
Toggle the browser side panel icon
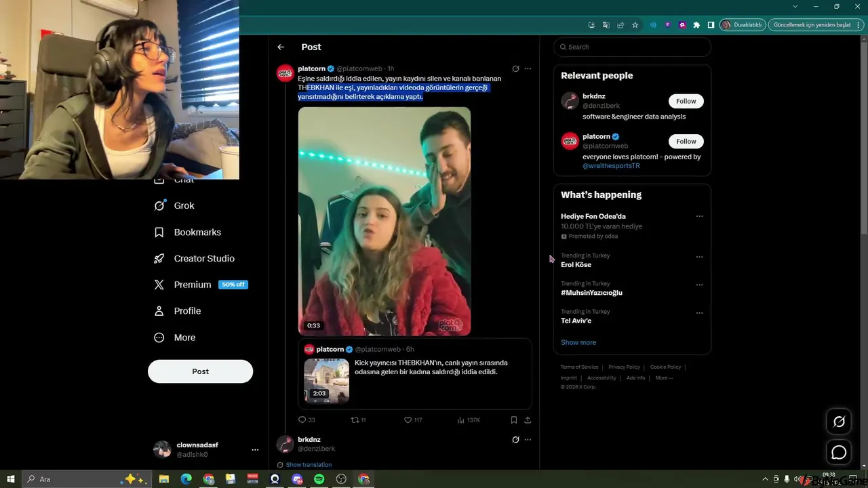click(x=711, y=25)
